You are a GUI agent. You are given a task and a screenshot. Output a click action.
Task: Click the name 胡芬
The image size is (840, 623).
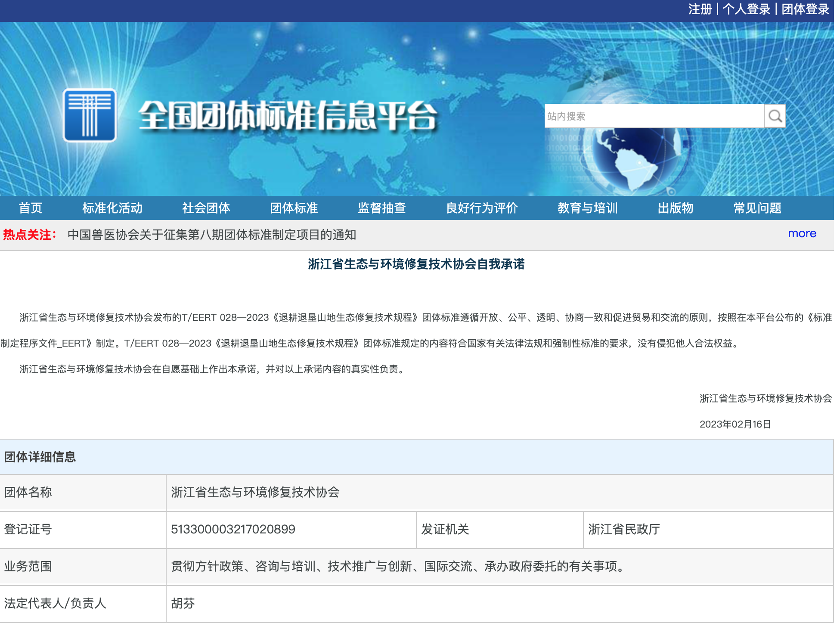(x=183, y=603)
